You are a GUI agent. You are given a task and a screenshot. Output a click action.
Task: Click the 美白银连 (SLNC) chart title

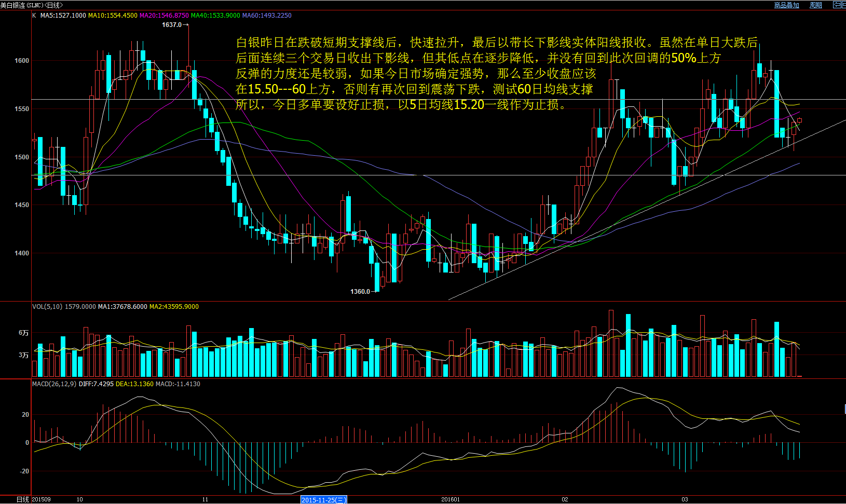point(31,5)
